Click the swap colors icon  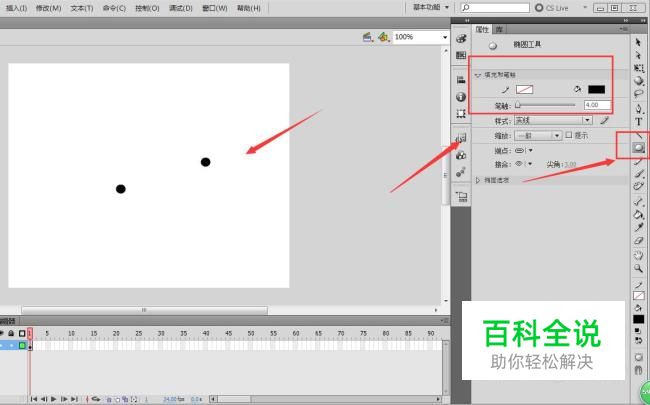(638, 340)
